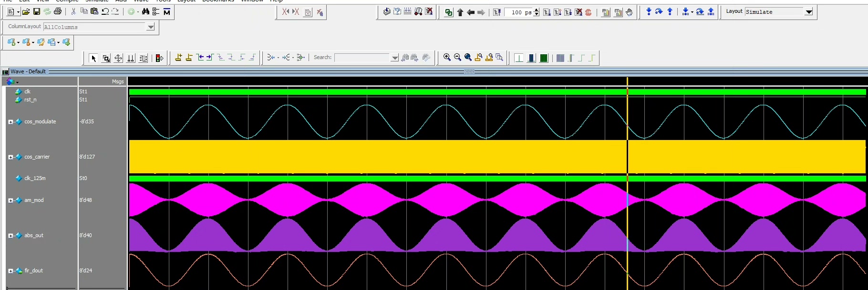Expand the cos_carrier signal bus
This screenshot has height=290, width=868.
(10, 157)
